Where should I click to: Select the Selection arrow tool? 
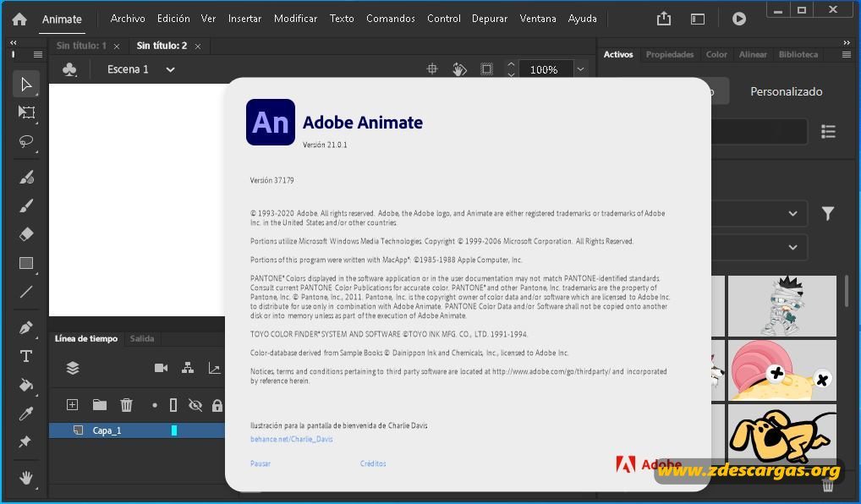26,84
